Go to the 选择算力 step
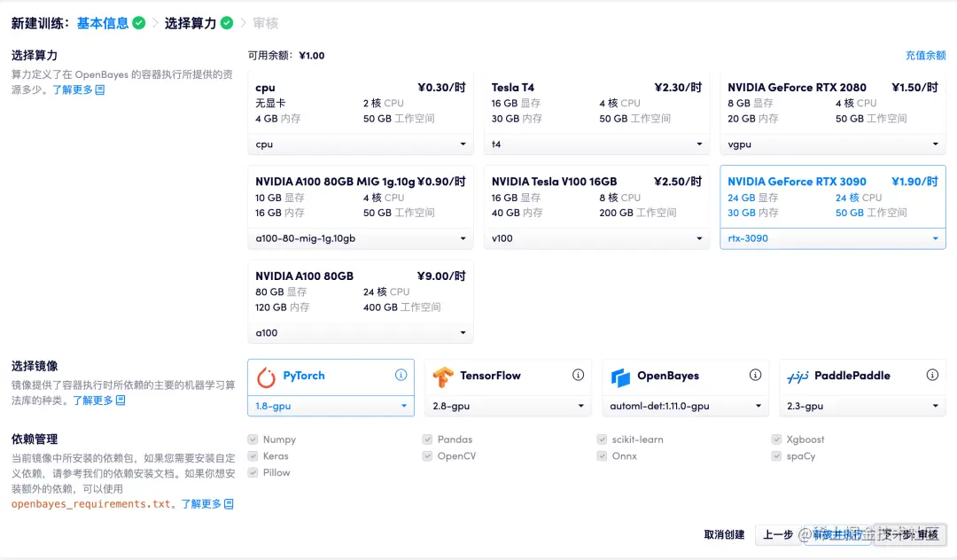The image size is (957, 560). click(x=191, y=23)
